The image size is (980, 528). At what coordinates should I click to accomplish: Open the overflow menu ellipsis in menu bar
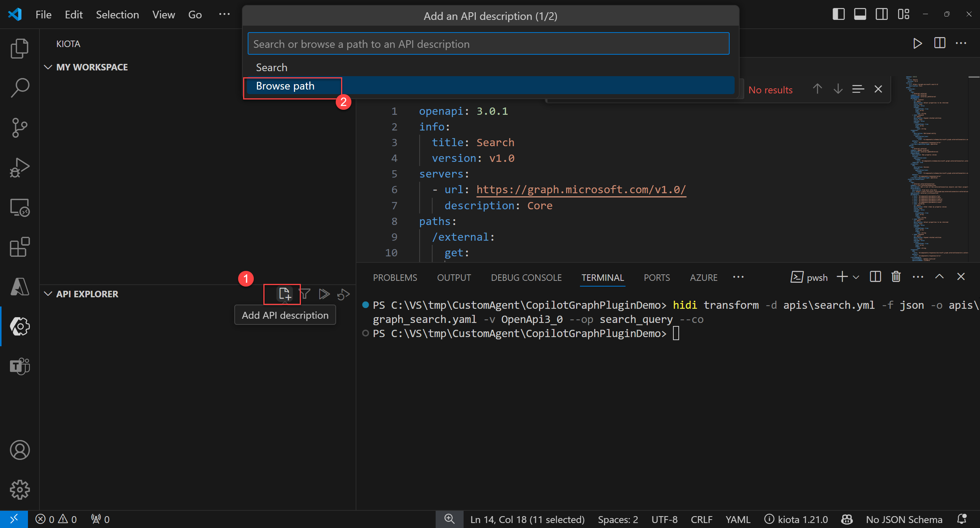224,15
